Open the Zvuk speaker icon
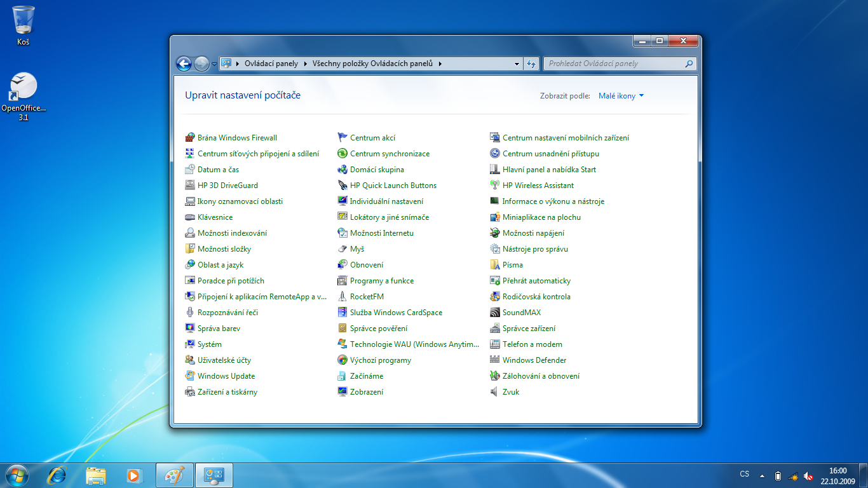868x488 pixels. pos(495,392)
